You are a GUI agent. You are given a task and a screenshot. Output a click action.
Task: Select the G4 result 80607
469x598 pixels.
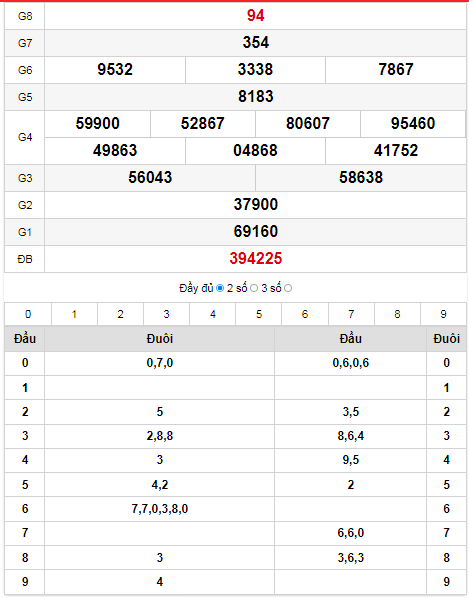[308, 124]
